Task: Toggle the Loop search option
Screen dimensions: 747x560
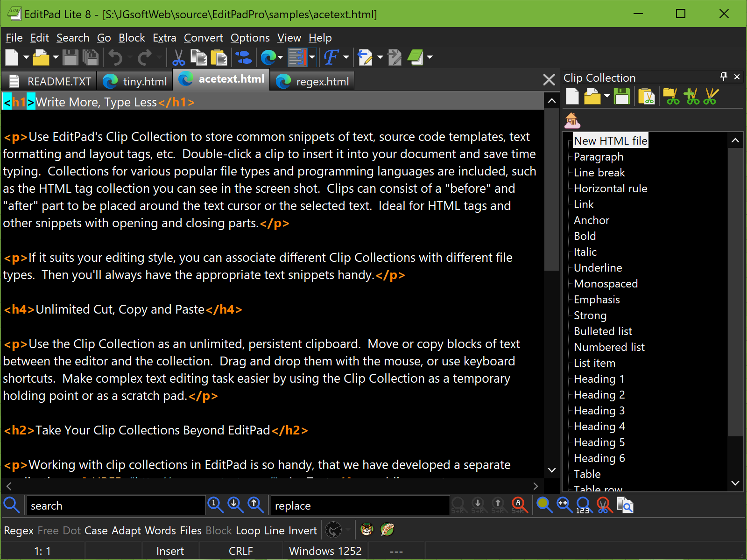Action: [248, 531]
